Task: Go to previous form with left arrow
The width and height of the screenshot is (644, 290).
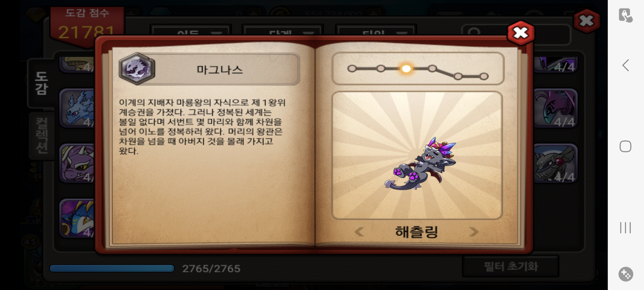Action: click(359, 231)
